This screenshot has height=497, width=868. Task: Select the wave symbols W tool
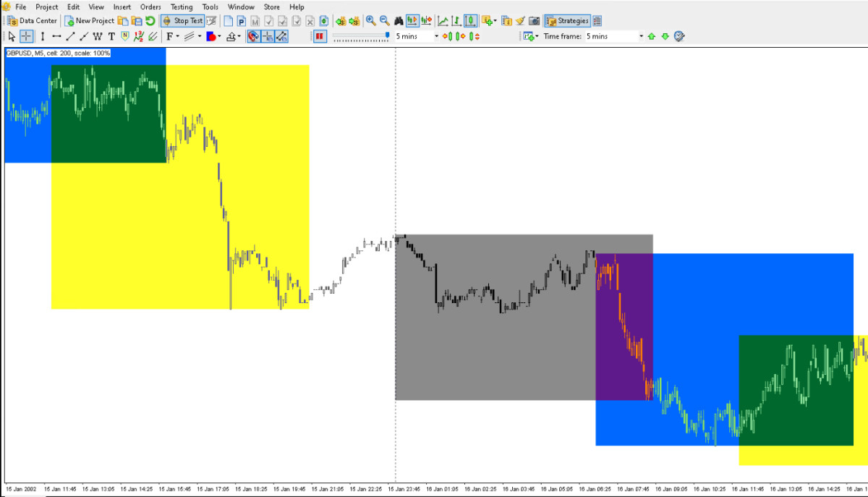point(98,36)
